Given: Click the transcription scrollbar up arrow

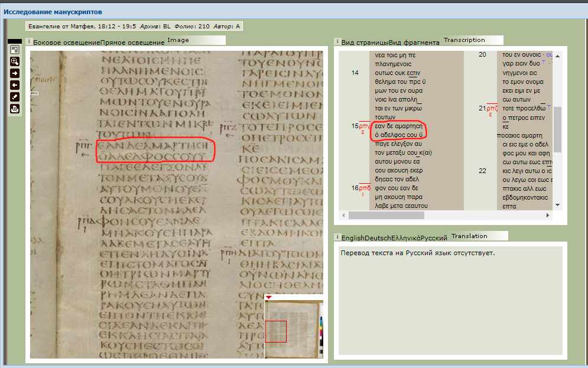Looking at the screenshot, I should (558, 56).
